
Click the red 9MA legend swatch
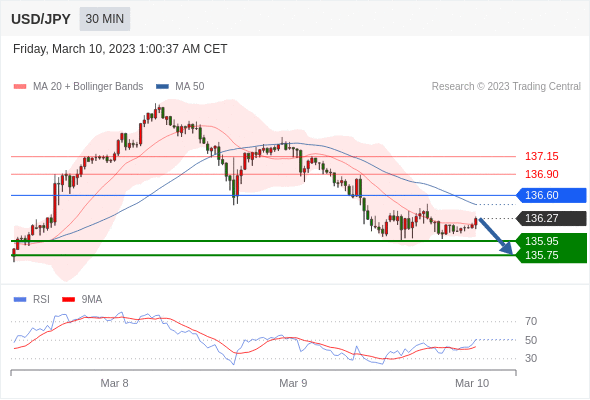point(68,300)
